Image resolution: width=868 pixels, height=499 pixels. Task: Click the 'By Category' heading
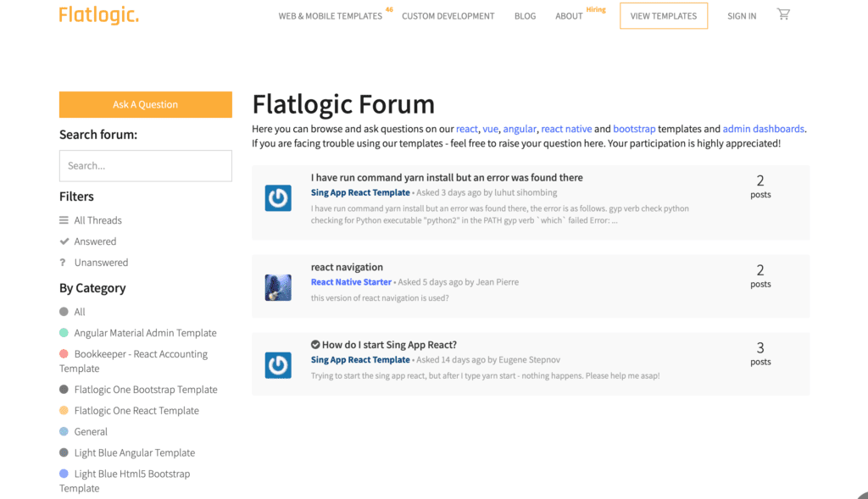(x=92, y=288)
